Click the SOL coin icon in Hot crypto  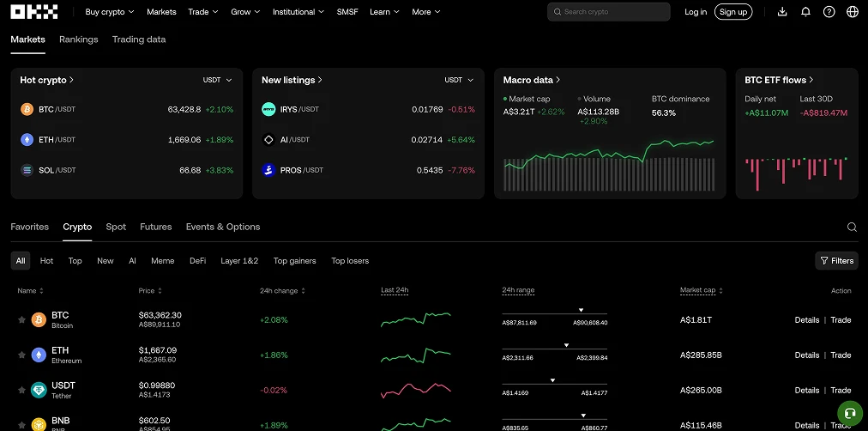point(27,170)
